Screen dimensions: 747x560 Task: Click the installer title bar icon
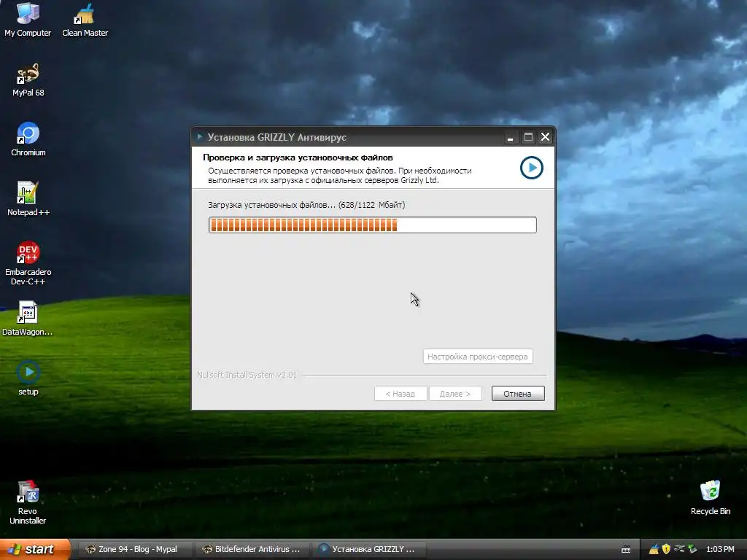199,137
